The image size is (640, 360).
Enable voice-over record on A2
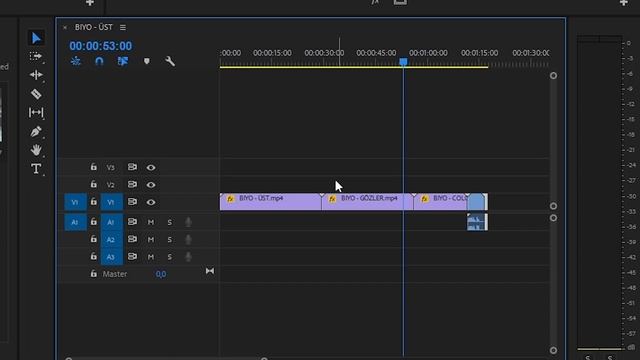coord(188,239)
